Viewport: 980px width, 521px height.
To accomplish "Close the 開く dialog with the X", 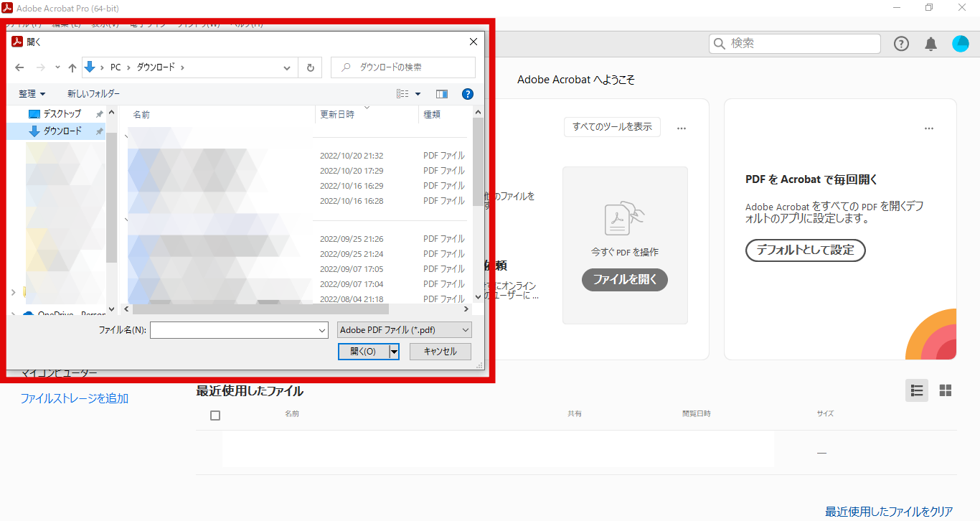I will (473, 42).
